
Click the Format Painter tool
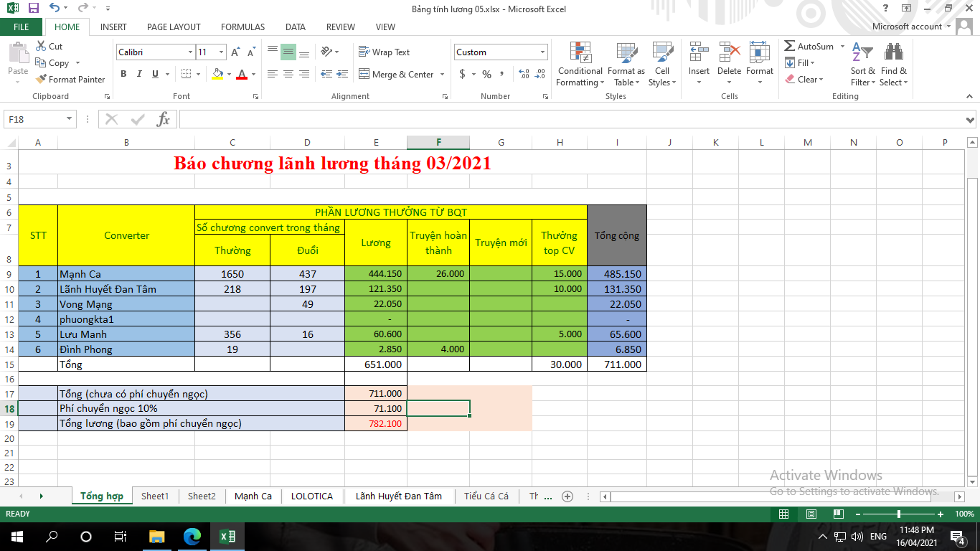coord(70,80)
